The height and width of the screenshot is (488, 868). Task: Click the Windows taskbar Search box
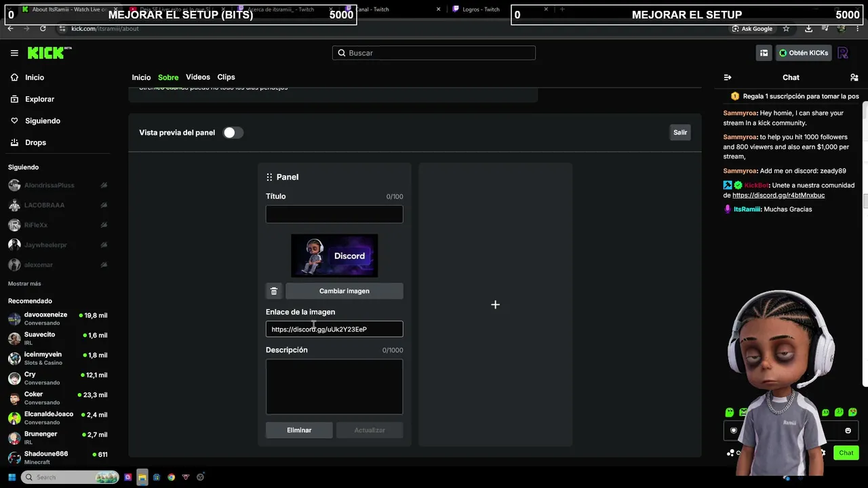[x=71, y=477]
